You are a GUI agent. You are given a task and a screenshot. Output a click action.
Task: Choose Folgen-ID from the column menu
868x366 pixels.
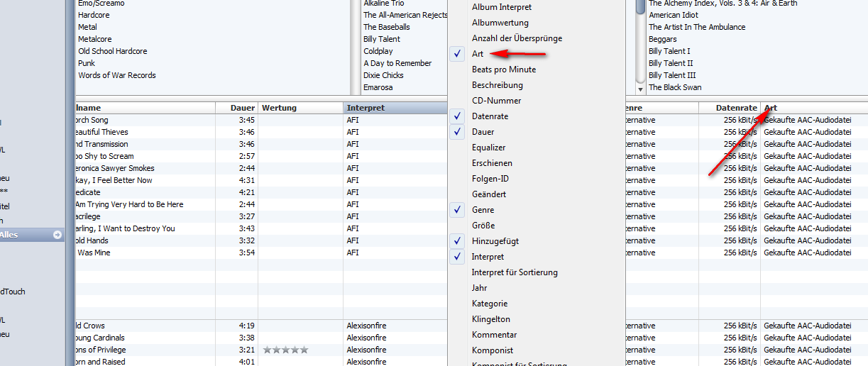(x=490, y=179)
